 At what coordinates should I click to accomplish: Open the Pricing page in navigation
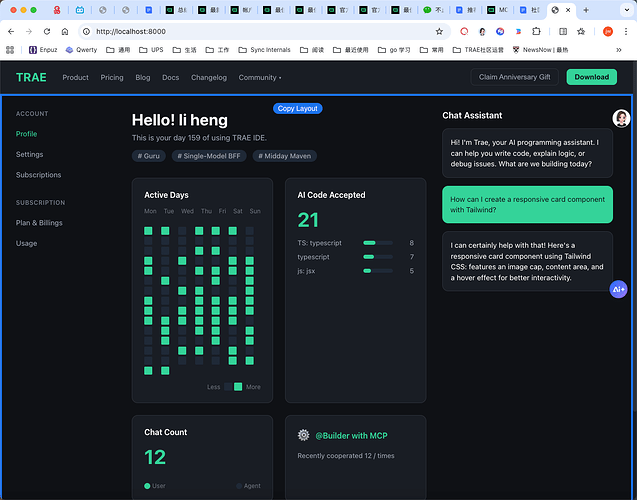(x=112, y=77)
